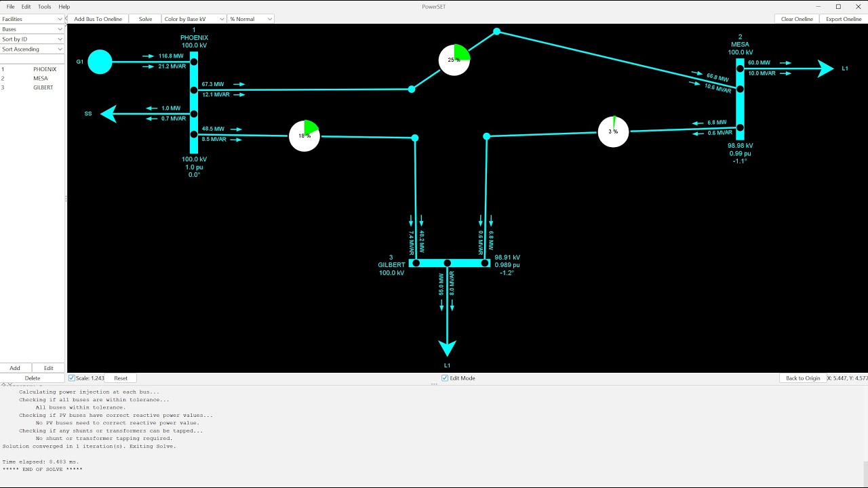Toggle the Scale checkbox

click(x=72, y=378)
